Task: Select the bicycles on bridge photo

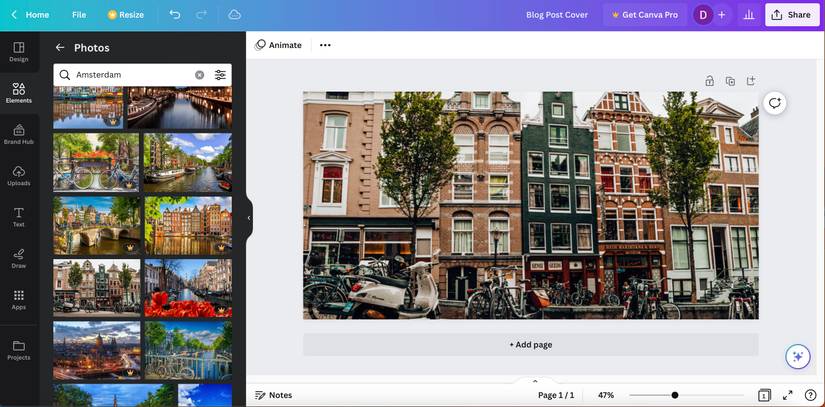Action: click(96, 162)
